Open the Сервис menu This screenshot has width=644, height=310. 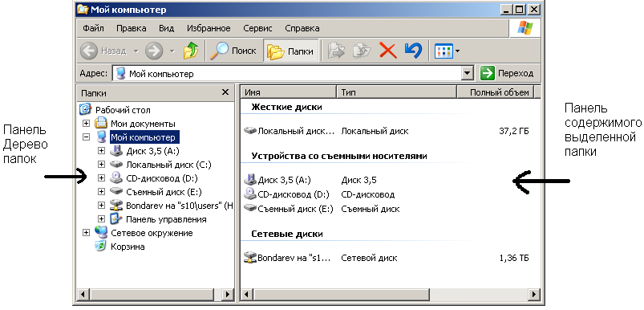257,28
